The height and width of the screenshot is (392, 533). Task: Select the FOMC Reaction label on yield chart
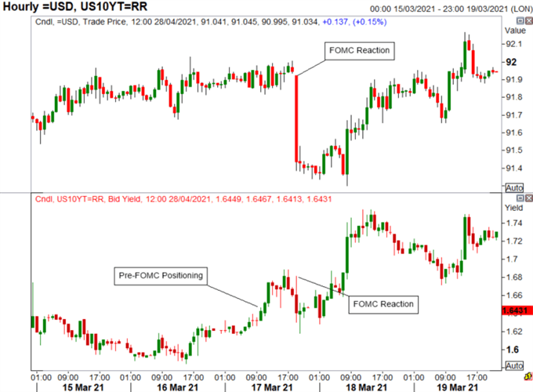[x=383, y=304]
